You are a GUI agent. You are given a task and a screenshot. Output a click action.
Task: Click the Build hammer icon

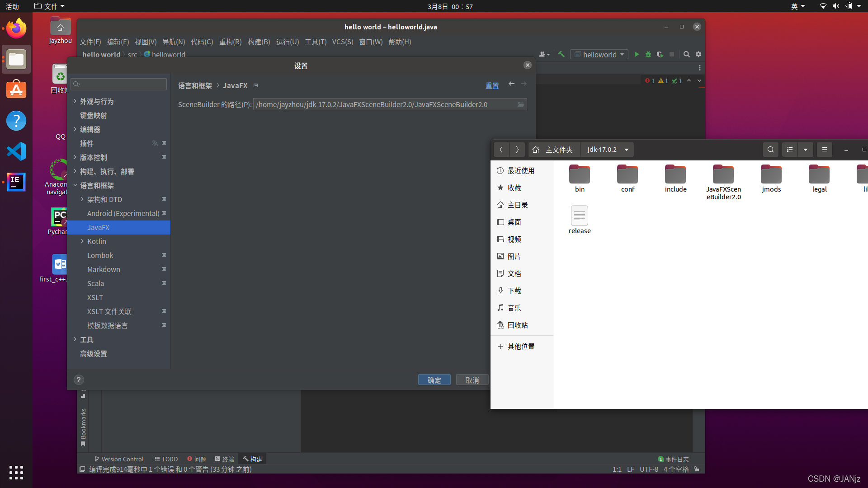tap(561, 54)
